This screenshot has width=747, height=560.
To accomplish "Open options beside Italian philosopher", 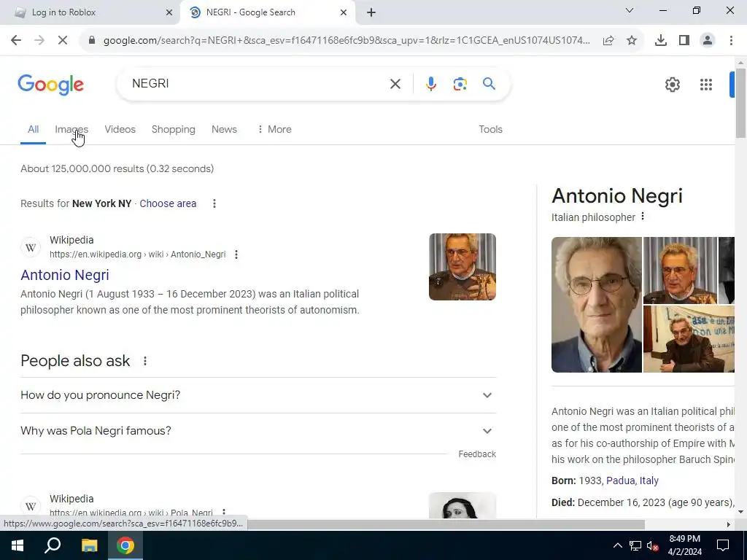I will coord(643,217).
